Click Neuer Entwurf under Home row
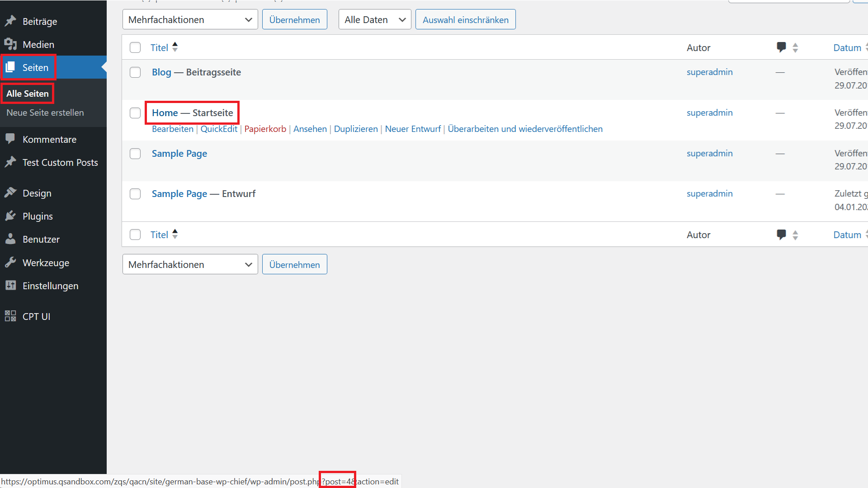This screenshot has width=868, height=488. point(413,129)
